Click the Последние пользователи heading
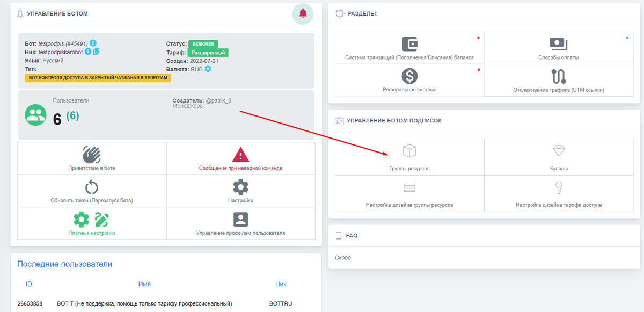This screenshot has height=312, width=644. (64, 264)
